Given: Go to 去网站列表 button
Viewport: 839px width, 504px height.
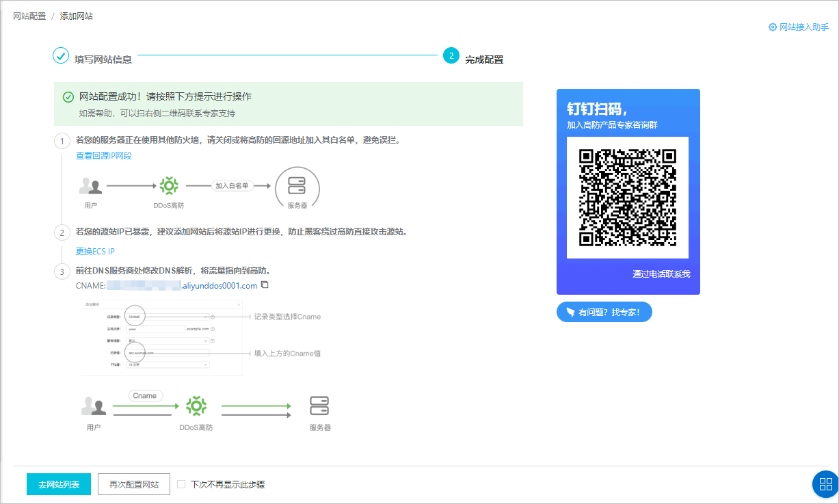Looking at the screenshot, I should [59, 484].
